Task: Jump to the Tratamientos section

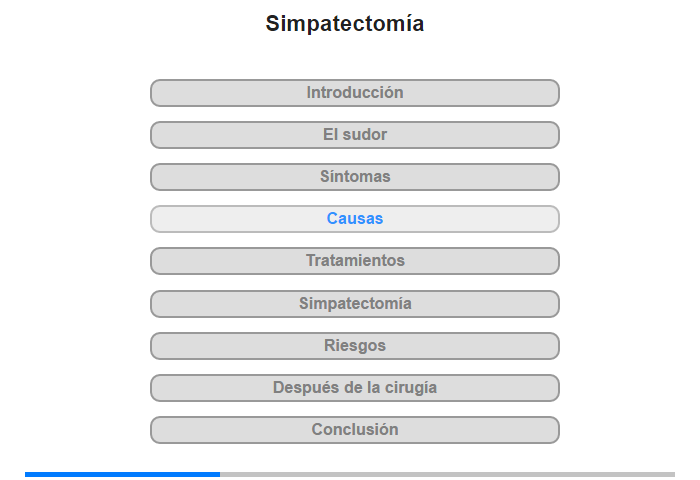Action: pyautogui.click(x=355, y=261)
